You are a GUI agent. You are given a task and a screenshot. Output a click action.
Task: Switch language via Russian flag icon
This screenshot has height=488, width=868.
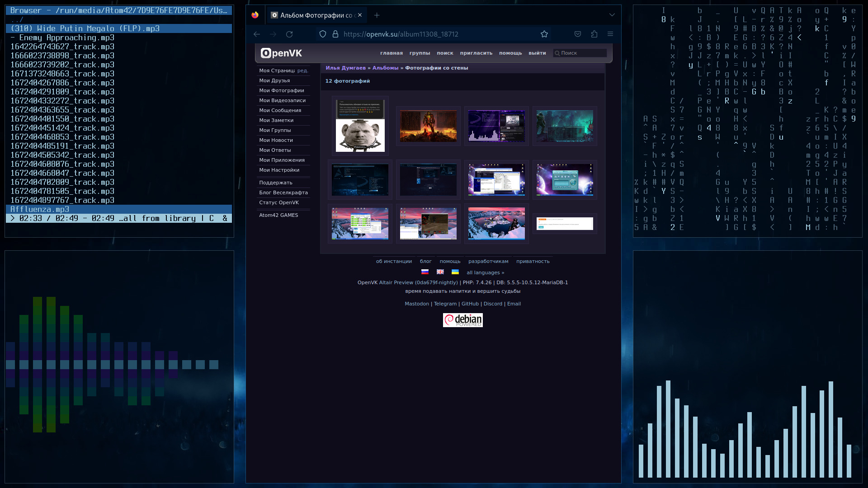[x=425, y=272]
